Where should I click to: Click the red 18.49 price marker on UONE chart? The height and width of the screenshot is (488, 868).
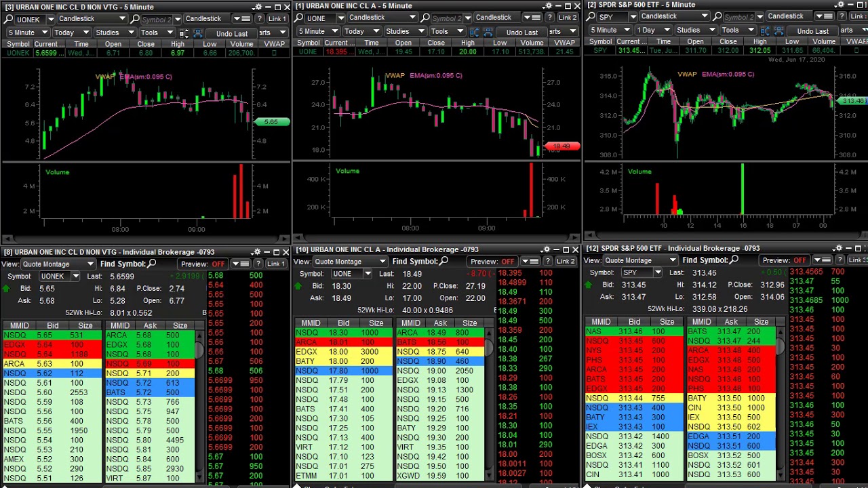pyautogui.click(x=562, y=146)
